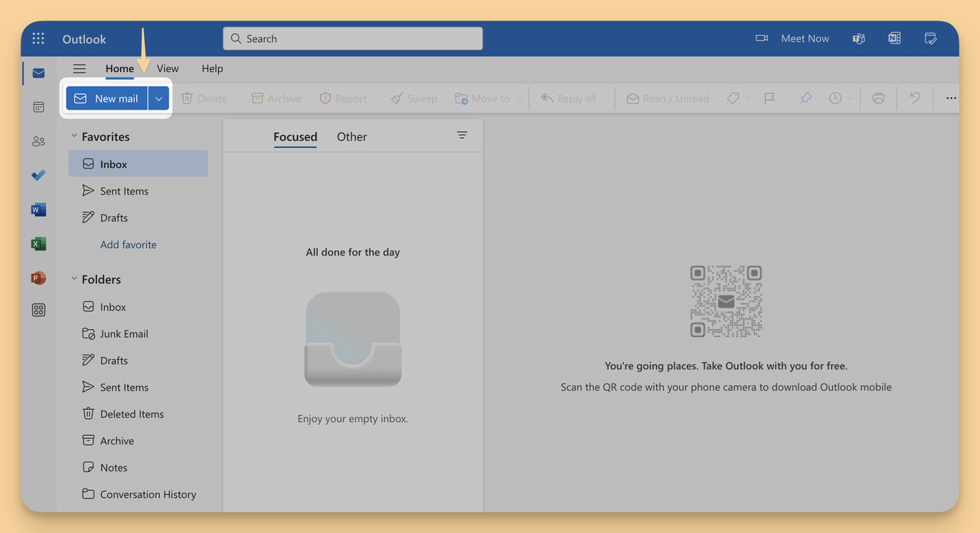
Task: Click the Sweep button
Action: tap(413, 98)
